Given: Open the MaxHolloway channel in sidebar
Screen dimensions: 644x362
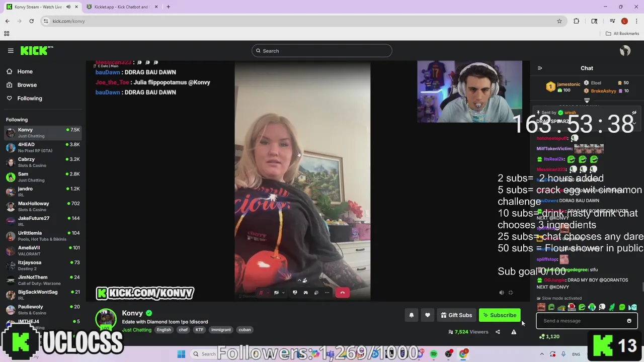Looking at the screenshot, I should [x=43, y=206].
